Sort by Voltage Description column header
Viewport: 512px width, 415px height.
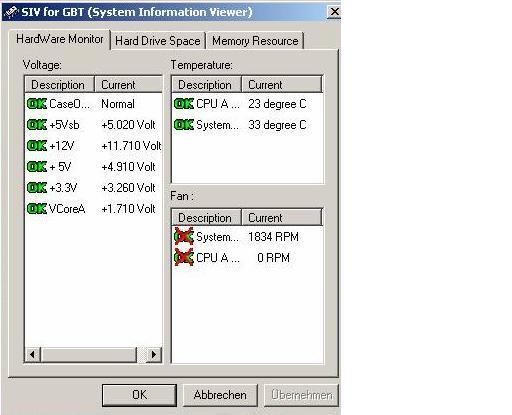[59, 85]
